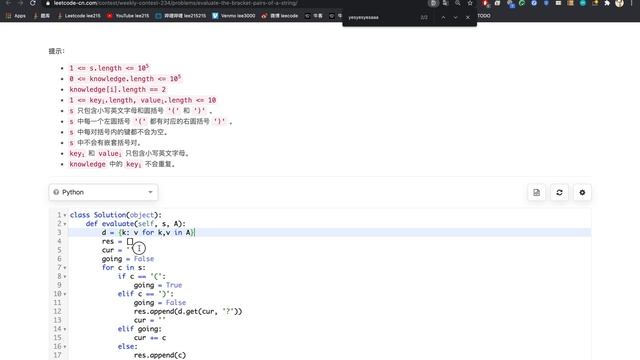This screenshot has width=640, height=360.
Task: Click code line 'for c in s:'
Action: pyautogui.click(x=124, y=267)
